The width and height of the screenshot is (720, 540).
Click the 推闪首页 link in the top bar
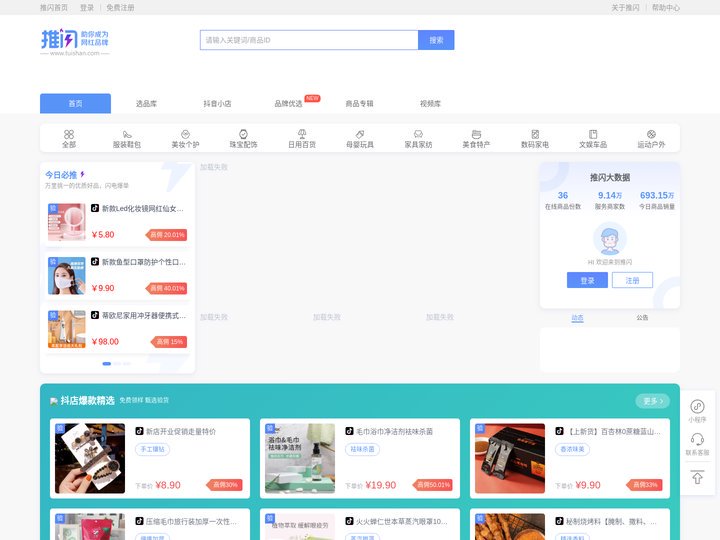tap(54, 7)
